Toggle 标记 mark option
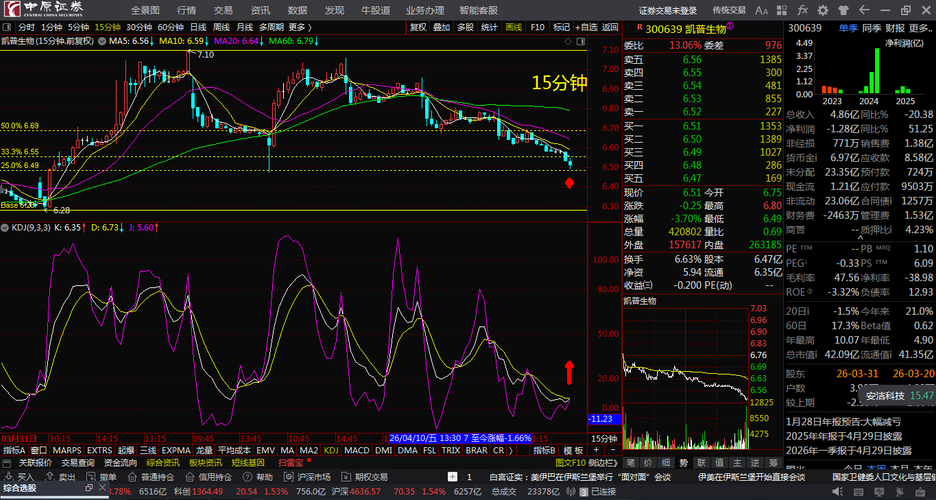Image resolution: width=936 pixels, height=500 pixels. [561, 27]
